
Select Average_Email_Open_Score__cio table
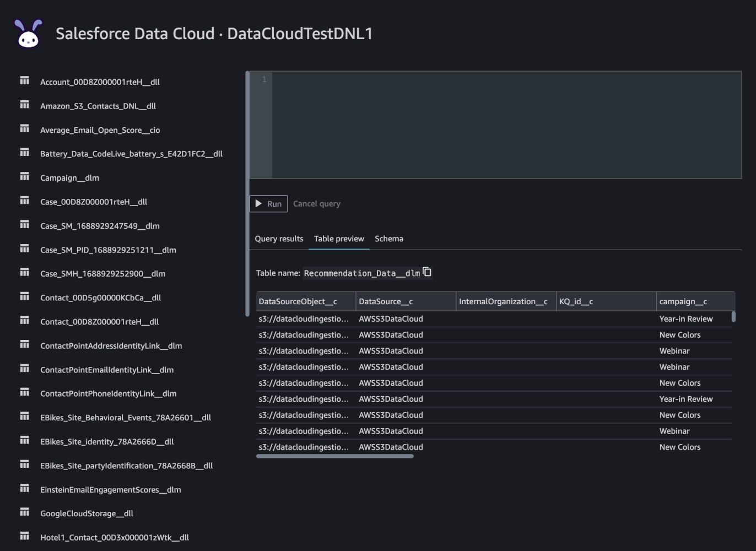[100, 130]
